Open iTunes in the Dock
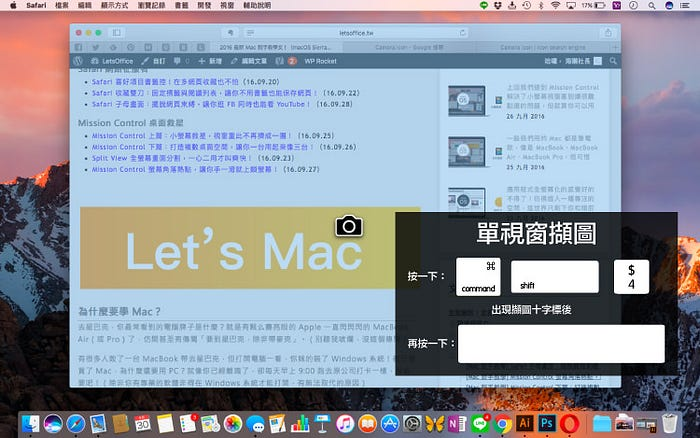Screen dimensions: 700x438 tap(345, 423)
